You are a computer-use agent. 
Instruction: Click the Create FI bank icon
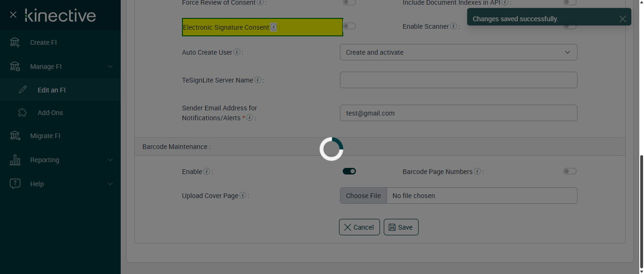click(15, 42)
